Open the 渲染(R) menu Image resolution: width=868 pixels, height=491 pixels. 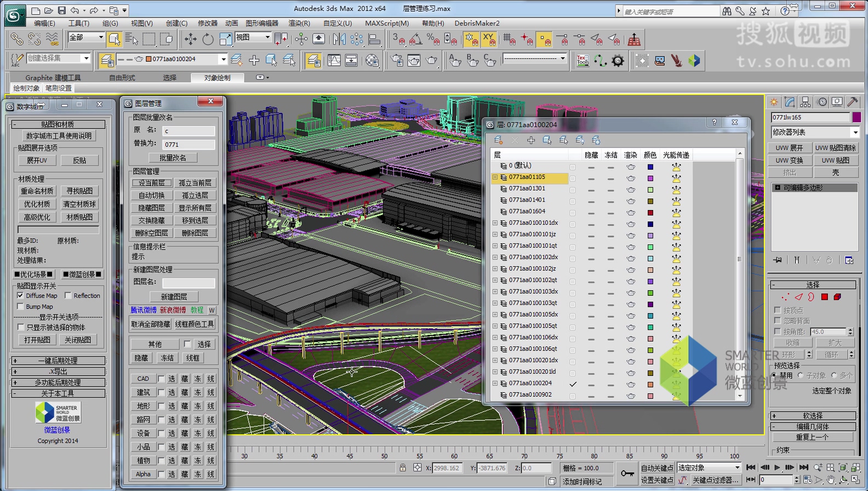[299, 23]
